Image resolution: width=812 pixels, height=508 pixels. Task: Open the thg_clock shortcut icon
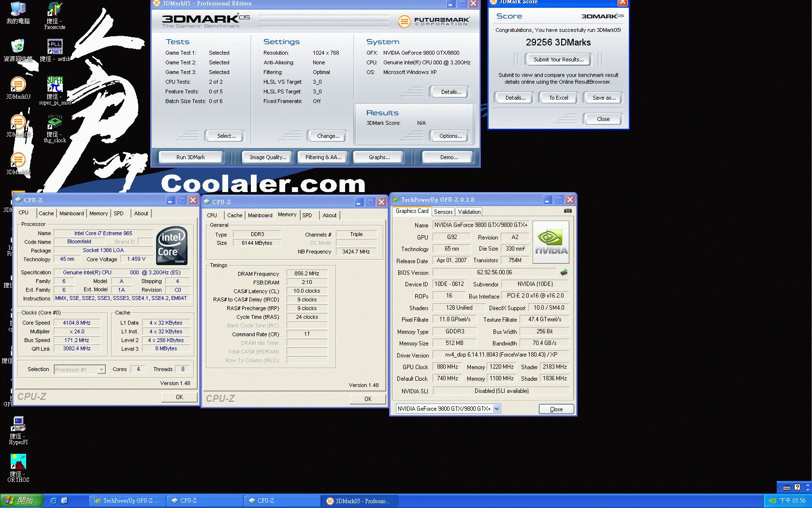(55, 129)
